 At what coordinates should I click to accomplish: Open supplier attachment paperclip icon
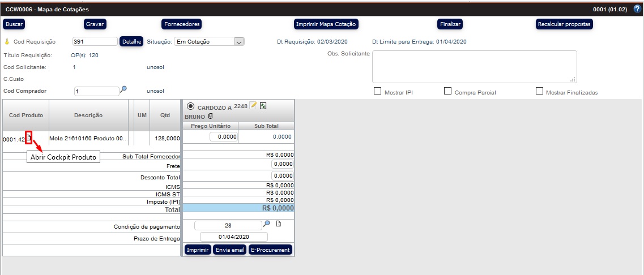(x=211, y=116)
